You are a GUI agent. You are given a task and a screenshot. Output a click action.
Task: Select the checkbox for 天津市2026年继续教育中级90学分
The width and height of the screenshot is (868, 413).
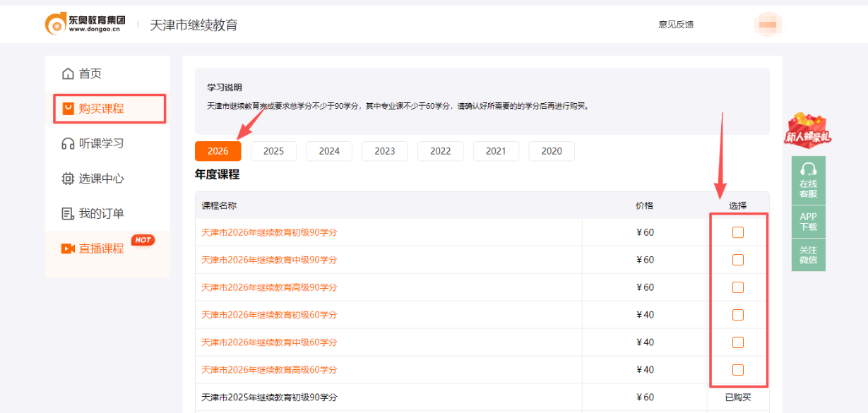coord(738,260)
